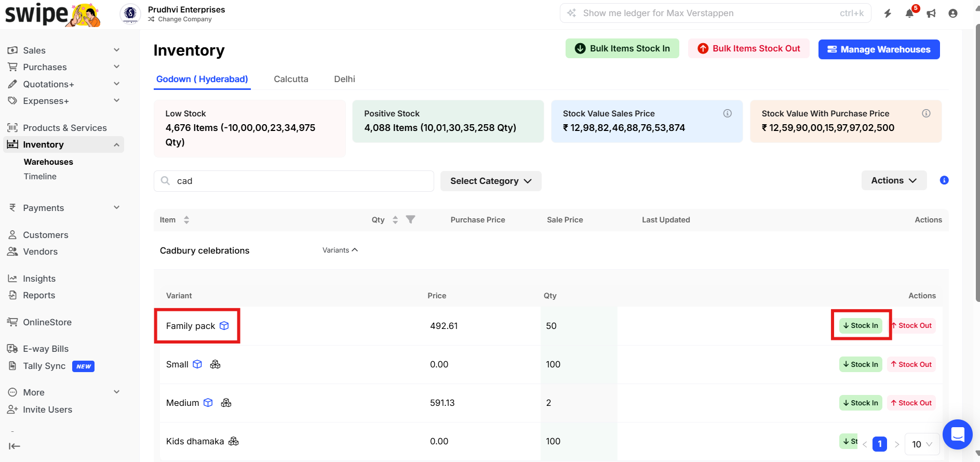Switch to the Delhi warehouse tab
The image size is (980, 462).
point(344,79)
